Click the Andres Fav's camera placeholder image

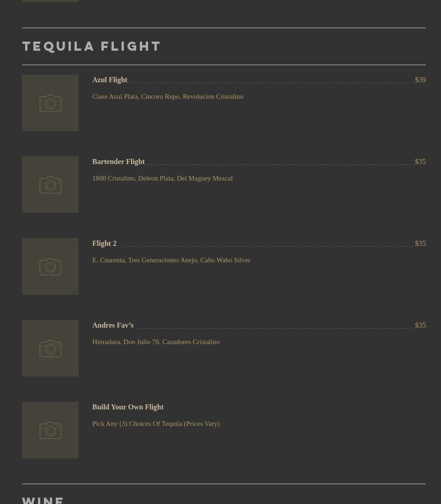tap(50, 348)
